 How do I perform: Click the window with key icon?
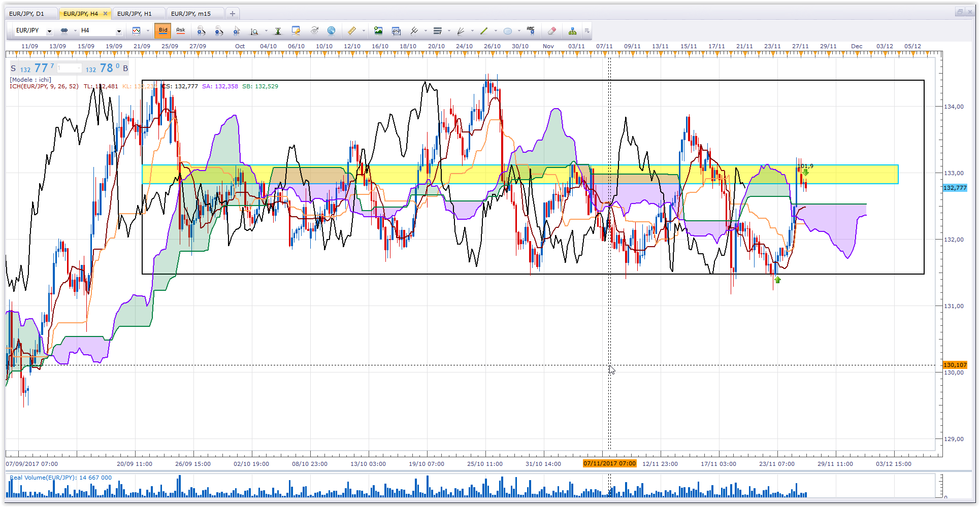tap(296, 31)
